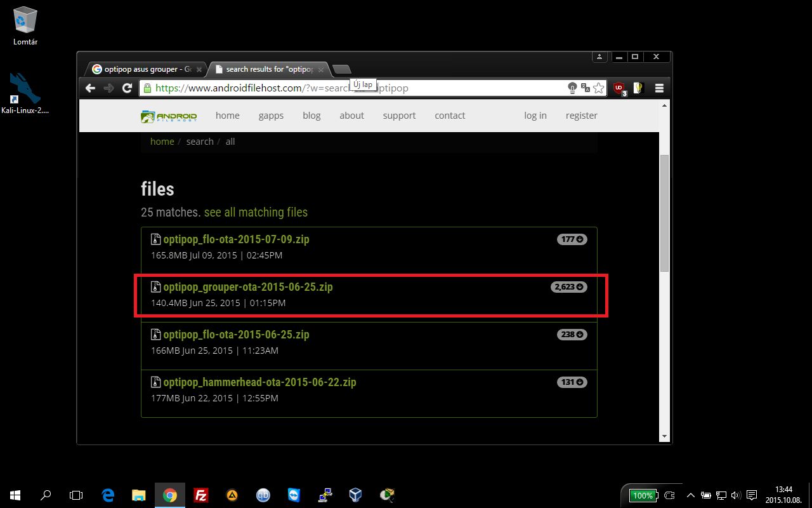Screen dimensions: 812x508
Task: Open the translate page icon
Action: point(586,88)
